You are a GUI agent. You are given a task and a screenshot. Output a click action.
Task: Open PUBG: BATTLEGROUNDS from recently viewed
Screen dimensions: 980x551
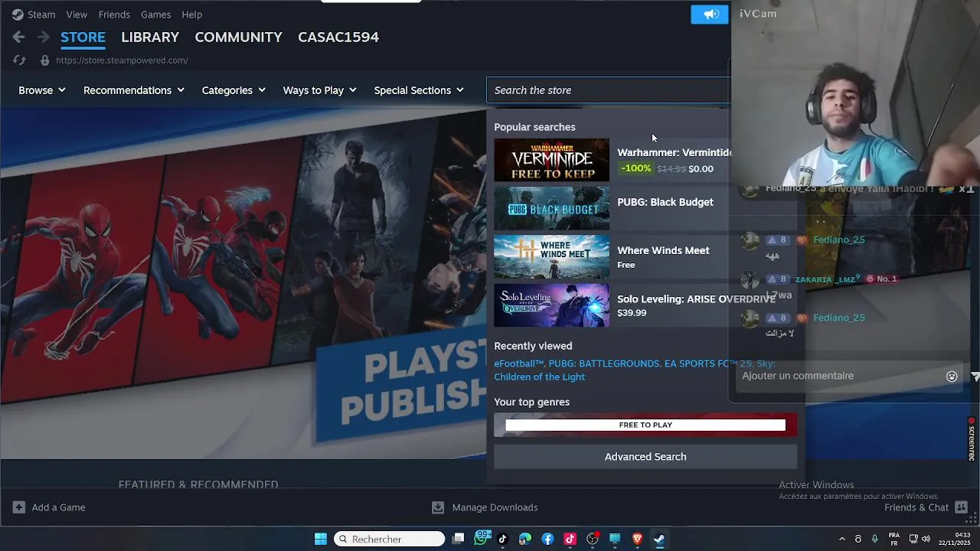(603, 364)
